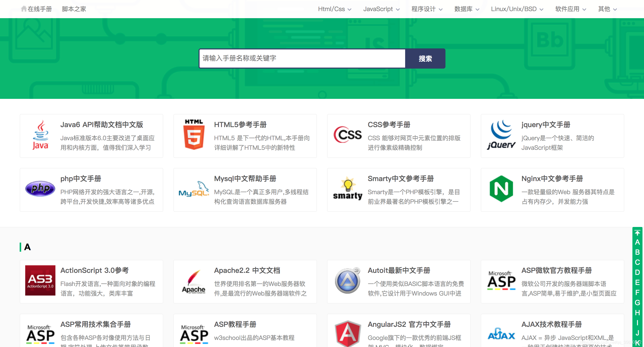Open the Java logo icon
Screen dimensions: 644x347
click(x=40, y=135)
